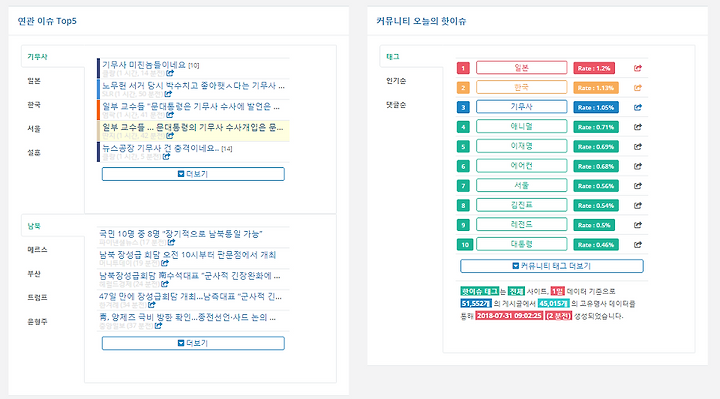Click the 'Rate : 1.05%' badge
720x399 pixels.
[596, 107]
